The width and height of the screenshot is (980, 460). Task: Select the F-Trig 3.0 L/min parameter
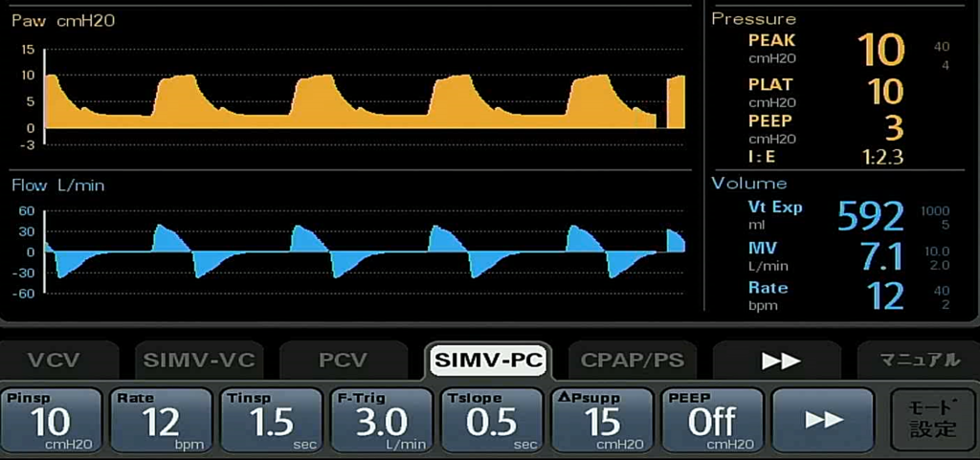(382, 419)
